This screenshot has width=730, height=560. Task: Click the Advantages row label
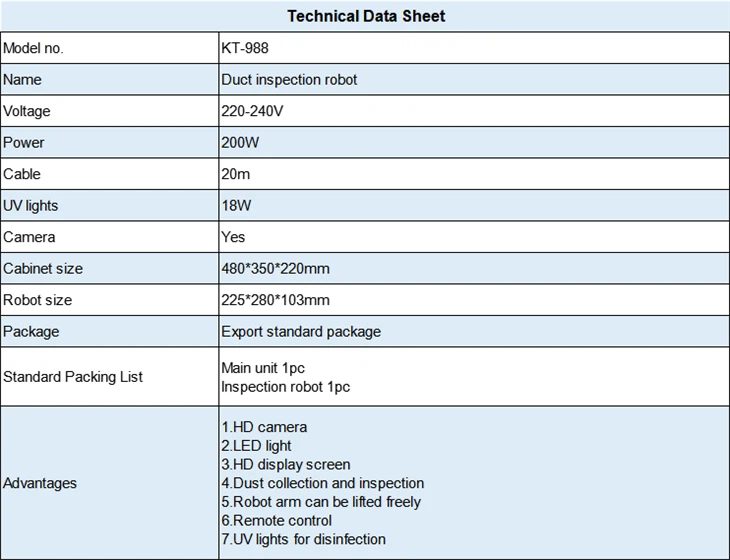[x=40, y=483]
